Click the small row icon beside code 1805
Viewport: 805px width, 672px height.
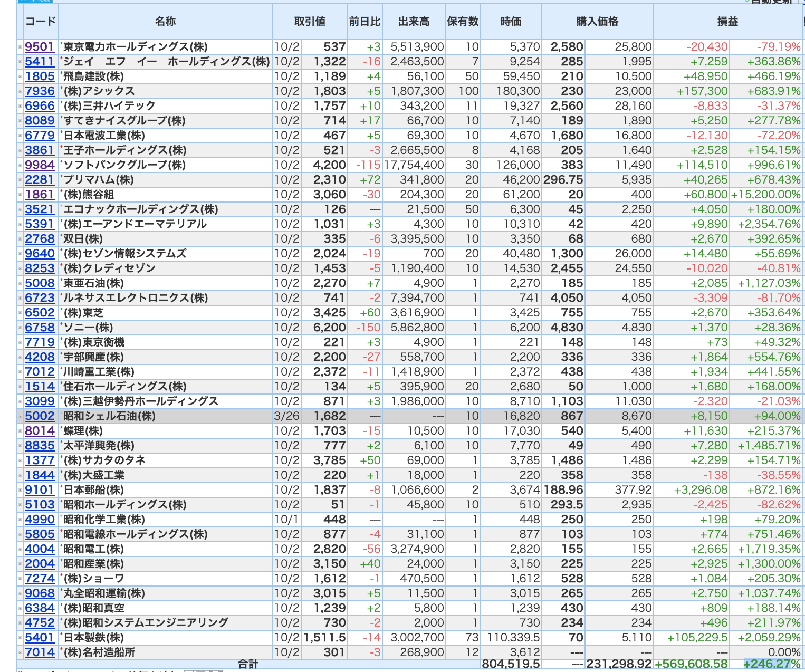pyautogui.click(x=20, y=76)
